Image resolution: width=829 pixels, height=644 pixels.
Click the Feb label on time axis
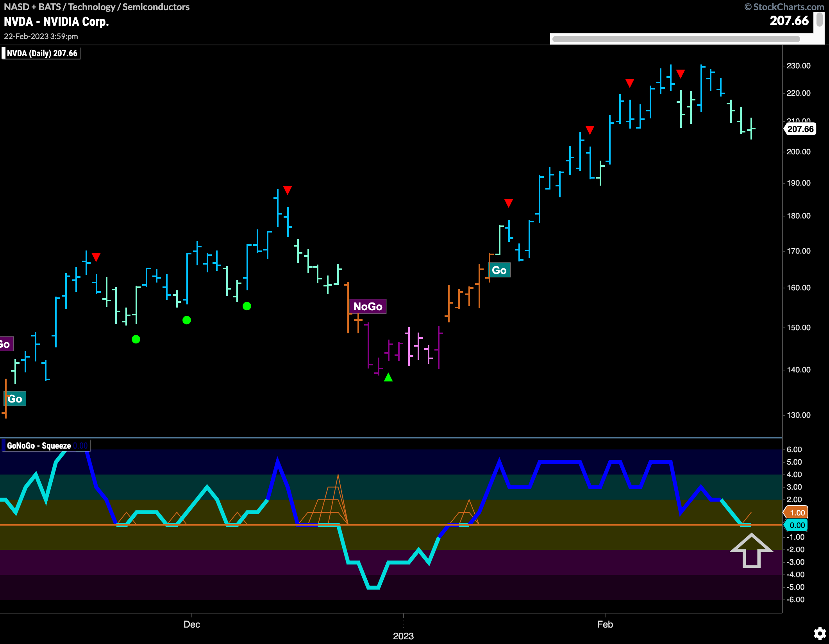click(605, 624)
